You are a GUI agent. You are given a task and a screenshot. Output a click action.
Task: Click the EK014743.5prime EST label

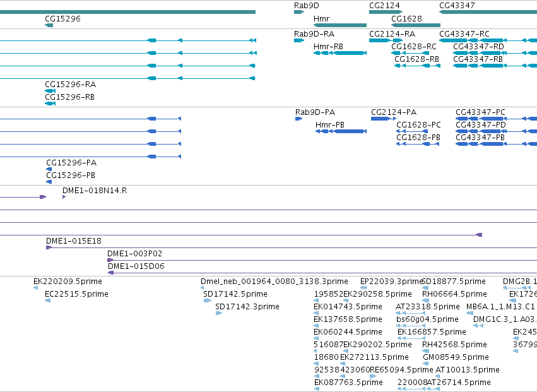pos(348,307)
